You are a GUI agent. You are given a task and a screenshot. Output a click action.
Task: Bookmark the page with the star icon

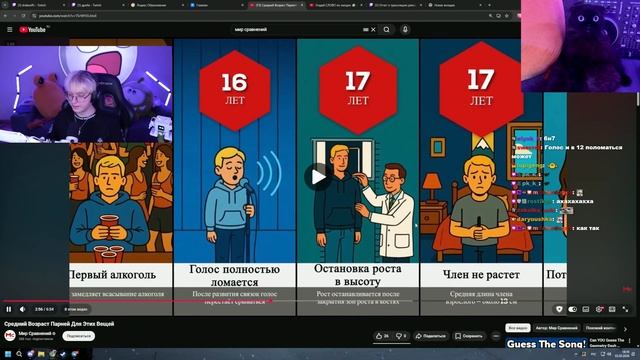pos(507,16)
